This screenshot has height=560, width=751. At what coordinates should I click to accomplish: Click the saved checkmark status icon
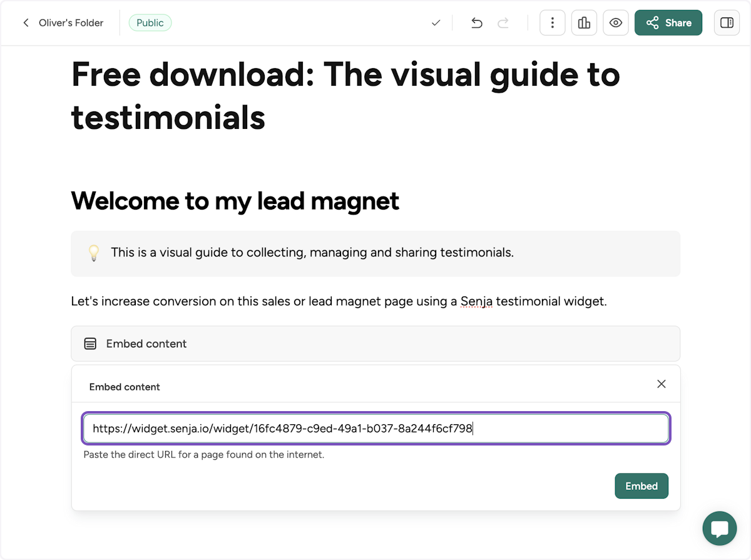436,23
